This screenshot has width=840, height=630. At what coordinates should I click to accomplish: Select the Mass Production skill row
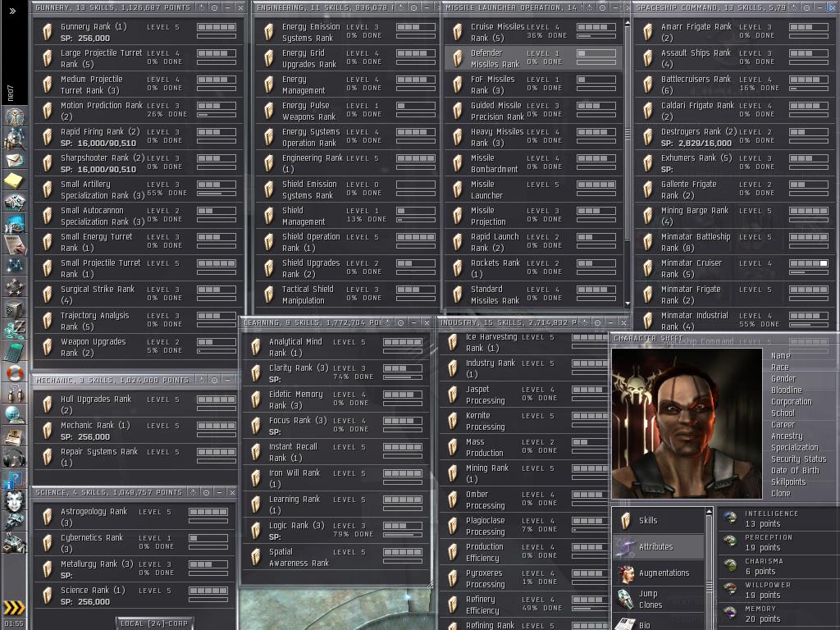[525, 447]
